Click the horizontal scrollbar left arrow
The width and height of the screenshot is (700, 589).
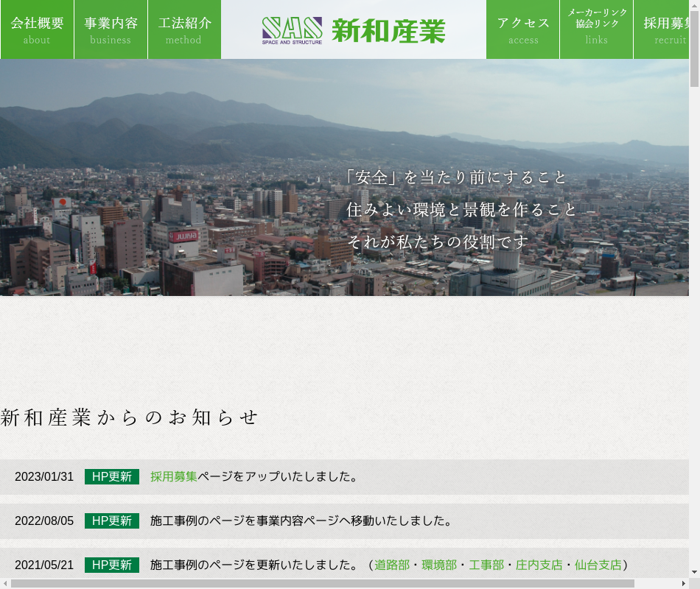click(x=6, y=583)
